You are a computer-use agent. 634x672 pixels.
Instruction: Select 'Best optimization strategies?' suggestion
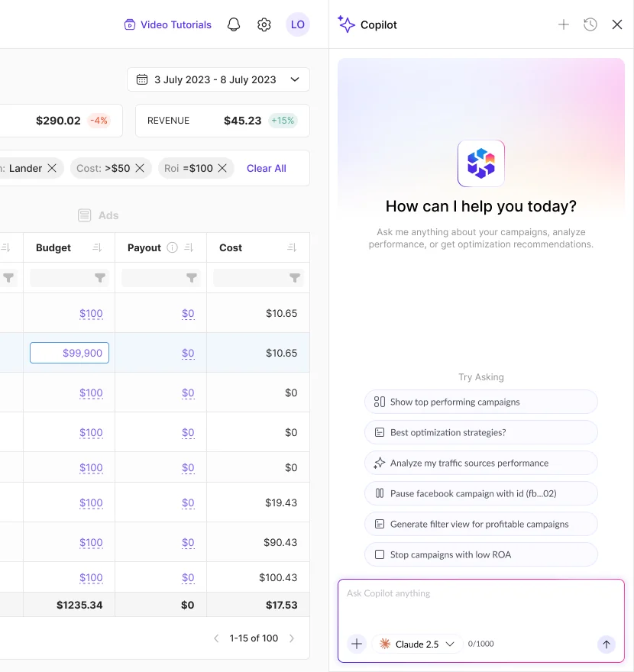(x=481, y=432)
